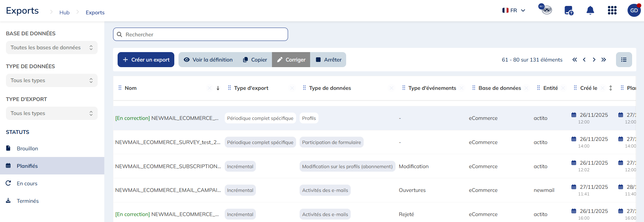Go to the next page of exports
This screenshot has width=644, height=222.
(x=594, y=60)
